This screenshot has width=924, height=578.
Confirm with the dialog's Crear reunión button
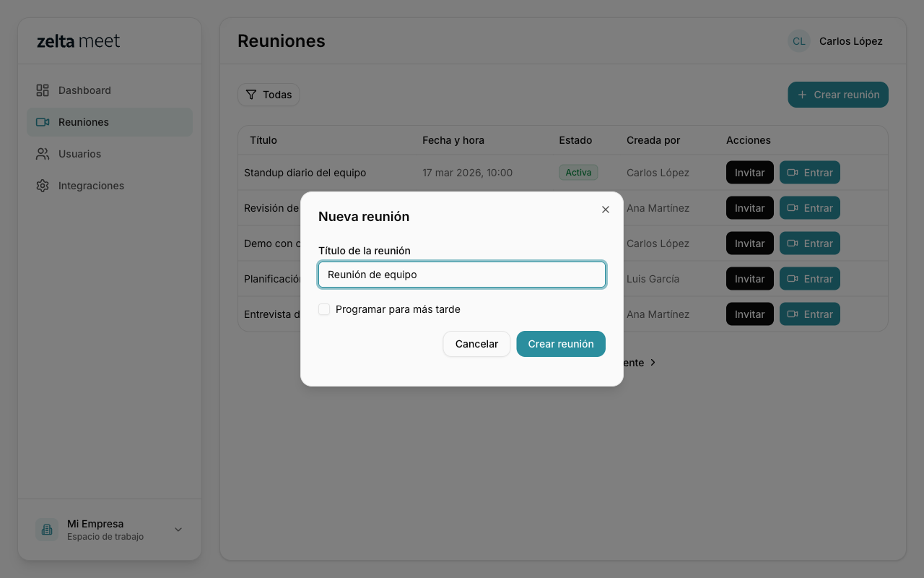(x=560, y=344)
